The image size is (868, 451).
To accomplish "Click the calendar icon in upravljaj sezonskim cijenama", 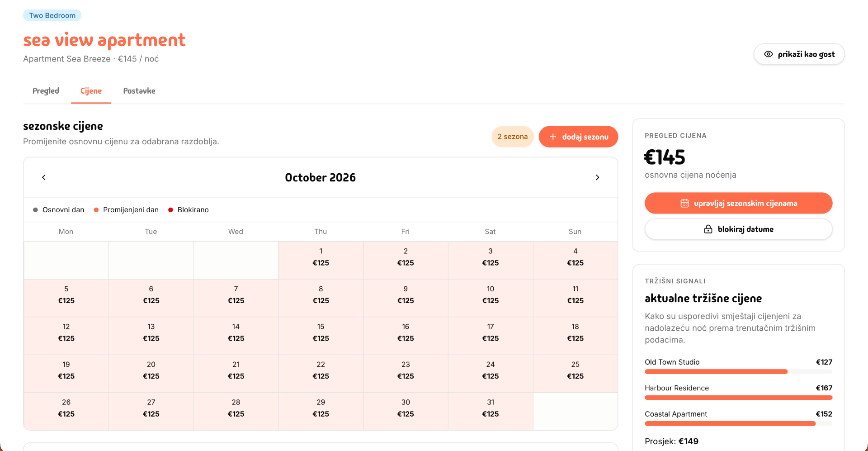I will pos(684,204).
